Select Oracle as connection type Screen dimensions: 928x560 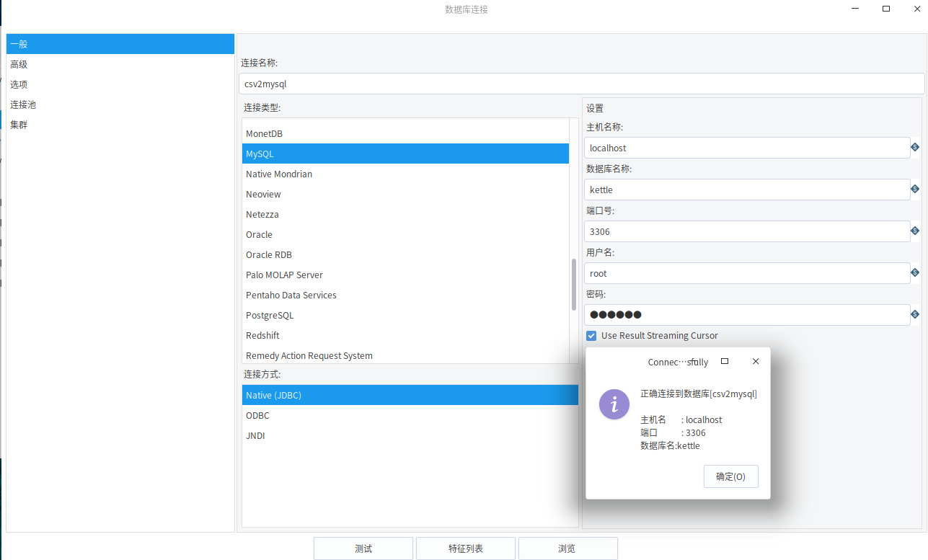coord(259,234)
